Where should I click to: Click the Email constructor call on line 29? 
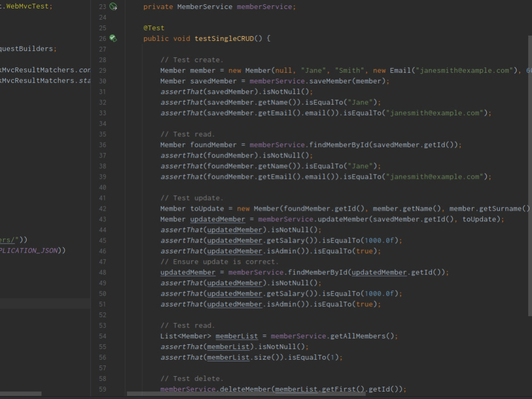click(401, 71)
